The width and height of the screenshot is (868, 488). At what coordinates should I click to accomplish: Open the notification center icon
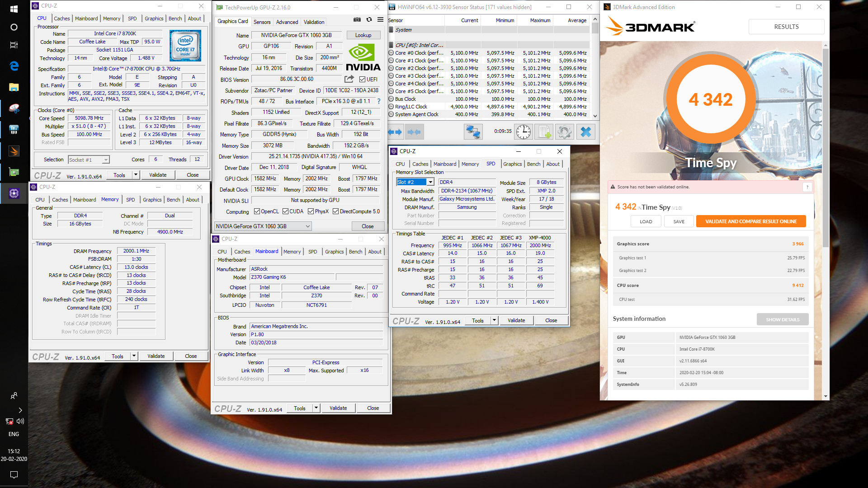coord(14,475)
